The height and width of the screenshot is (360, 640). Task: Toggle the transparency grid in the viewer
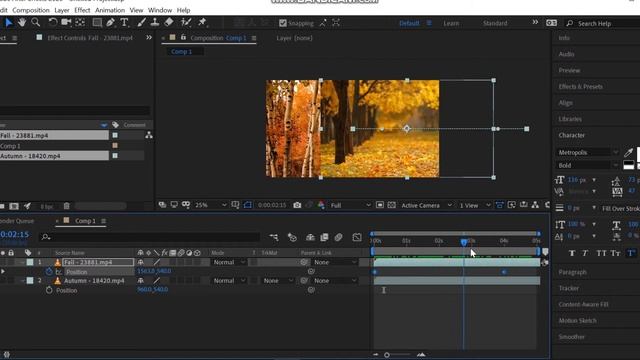391,205
